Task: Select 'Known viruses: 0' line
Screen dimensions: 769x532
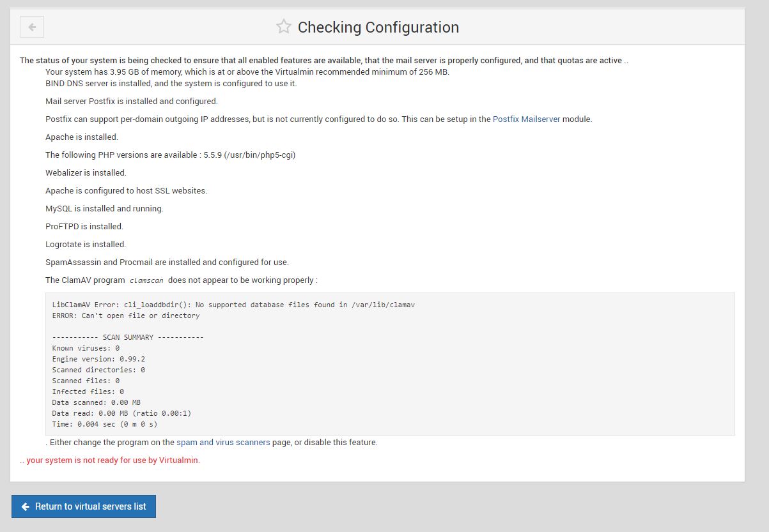Action: click(x=86, y=348)
